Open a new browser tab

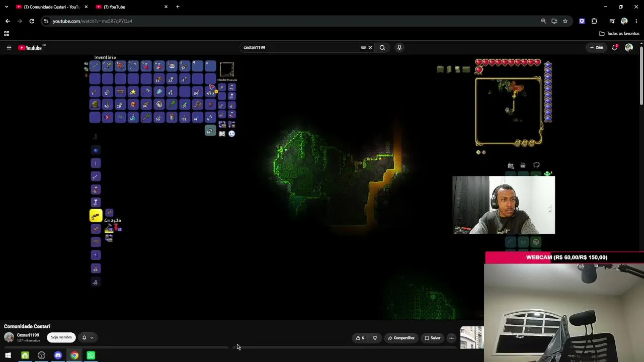178,7
